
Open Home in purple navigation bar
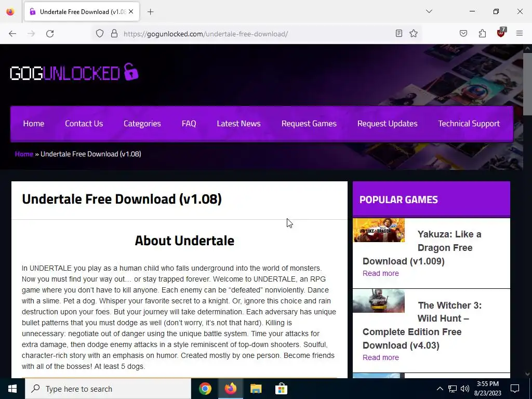coord(34,124)
